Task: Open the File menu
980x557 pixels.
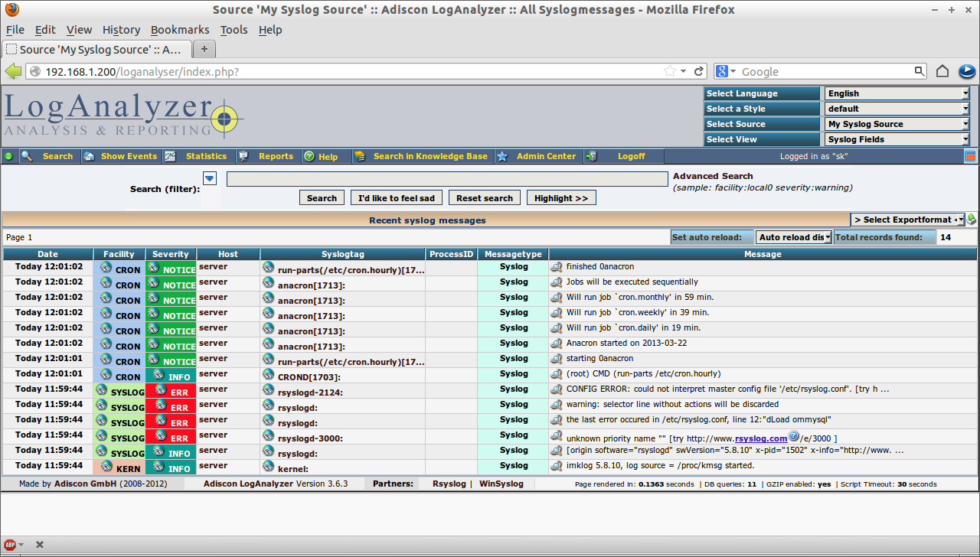Action: [x=15, y=30]
